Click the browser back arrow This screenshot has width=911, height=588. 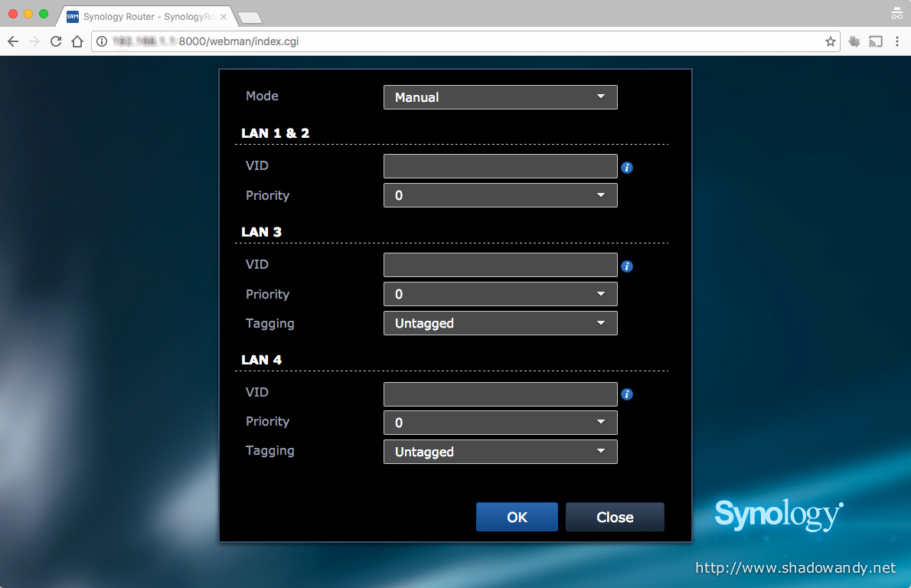click(x=13, y=41)
